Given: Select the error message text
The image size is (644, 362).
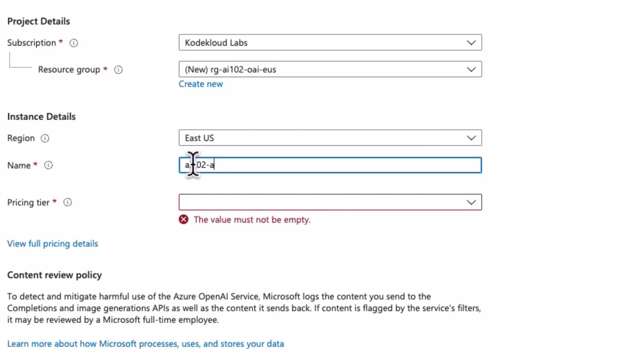Looking at the screenshot, I should pos(252,220).
